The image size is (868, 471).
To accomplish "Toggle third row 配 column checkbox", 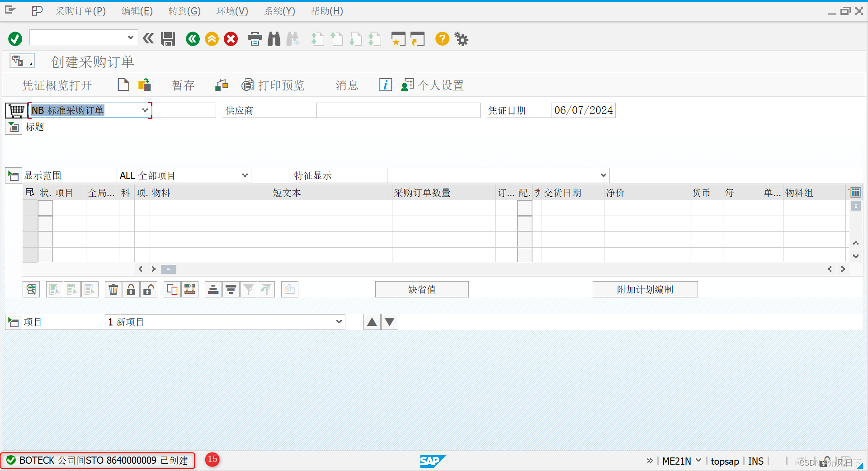I will [524, 240].
